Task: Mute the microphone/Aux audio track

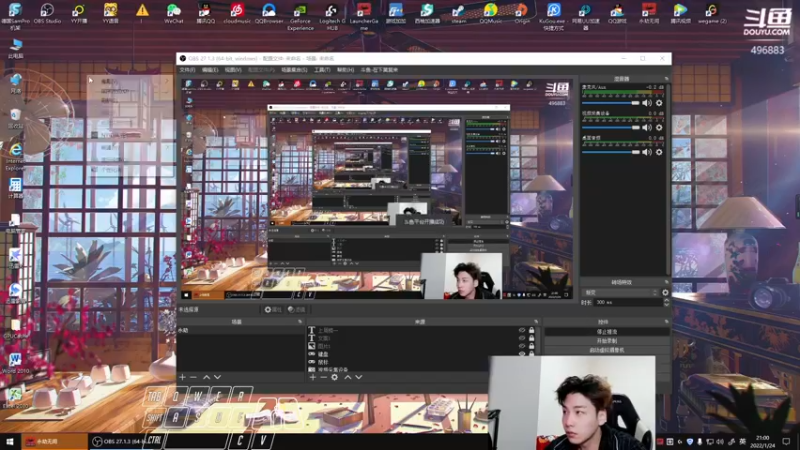Action: (x=647, y=103)
